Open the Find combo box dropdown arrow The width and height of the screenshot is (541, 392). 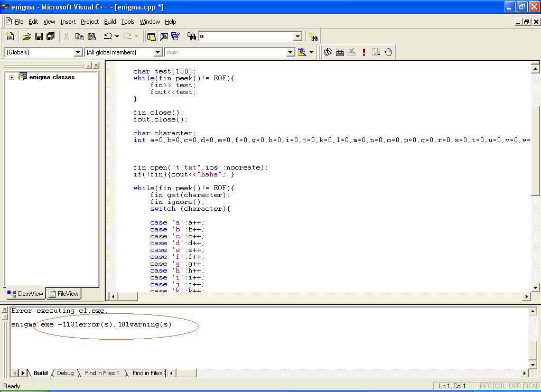(297, 36)
